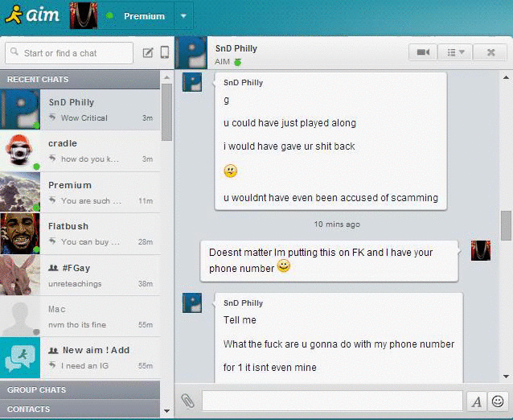The image size is (513, 420).
Task: Open the New aim ! Add group chat
Action: click(x=80, y=358)
